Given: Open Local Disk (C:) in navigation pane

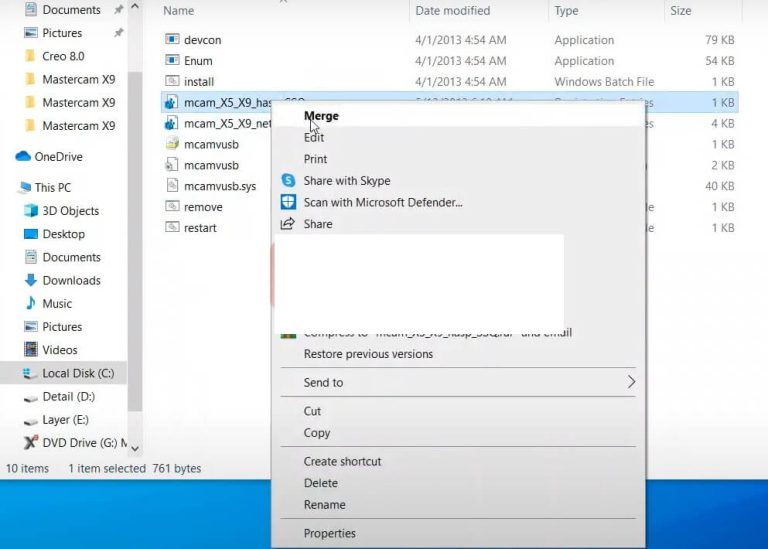Looking at the screenshot, I should point(78,374).
